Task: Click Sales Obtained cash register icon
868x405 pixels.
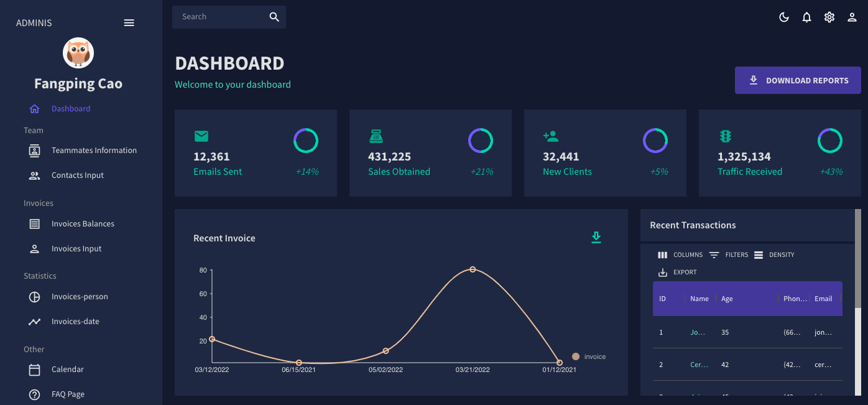Action: point(376,136)
